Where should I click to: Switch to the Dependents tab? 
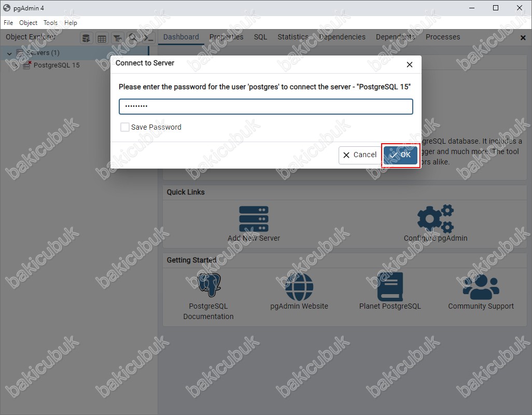pos(395,37)
